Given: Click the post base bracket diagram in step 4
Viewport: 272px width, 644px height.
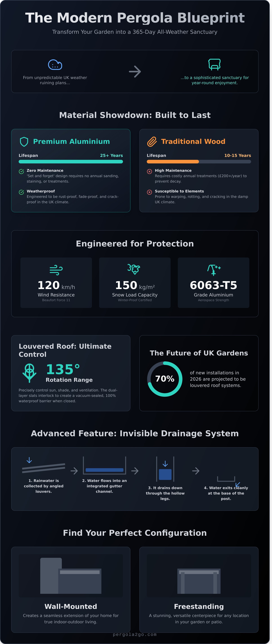Looking at the screenshot, I should pyautogui.click(x=226, y=479).
